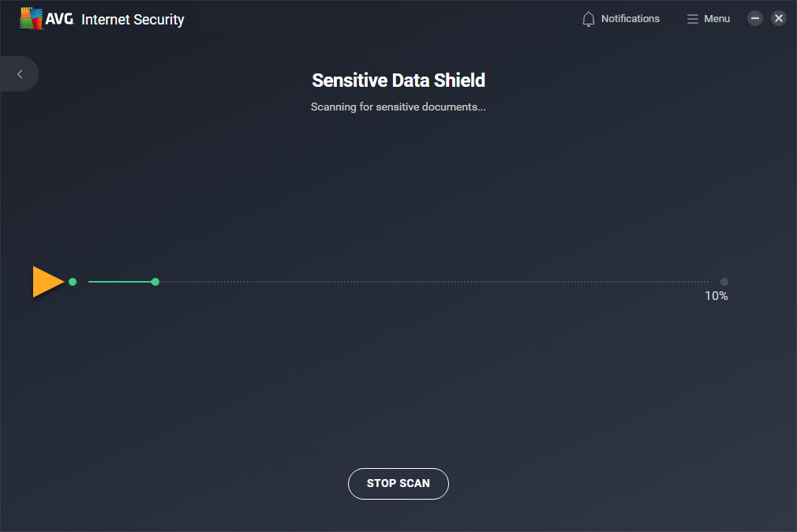Click the hamburger Menu icon

693,19
